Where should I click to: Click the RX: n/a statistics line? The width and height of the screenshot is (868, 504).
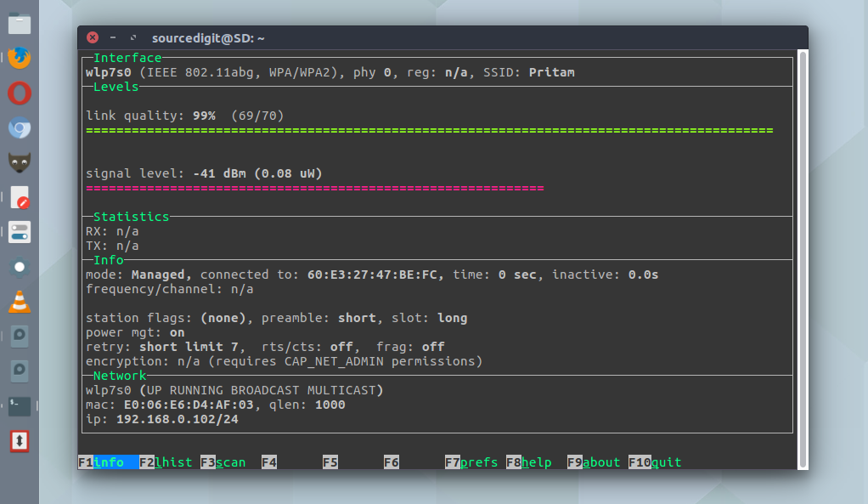click(x=112, y=231)
